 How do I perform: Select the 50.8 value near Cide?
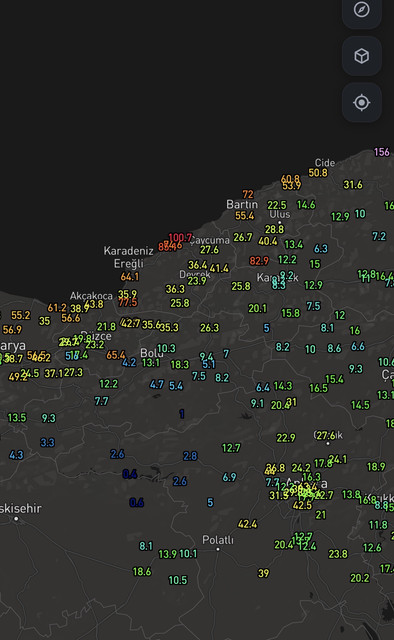pyautogui.click(x=318, y=173)
